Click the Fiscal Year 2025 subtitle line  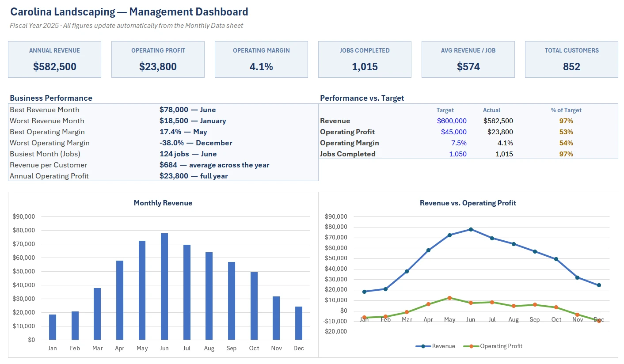click(x=126, y=26)
